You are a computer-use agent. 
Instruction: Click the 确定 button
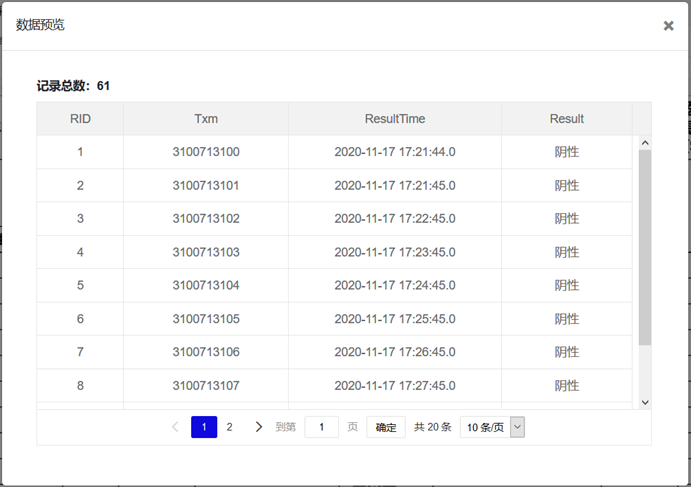tap(386, 427)
